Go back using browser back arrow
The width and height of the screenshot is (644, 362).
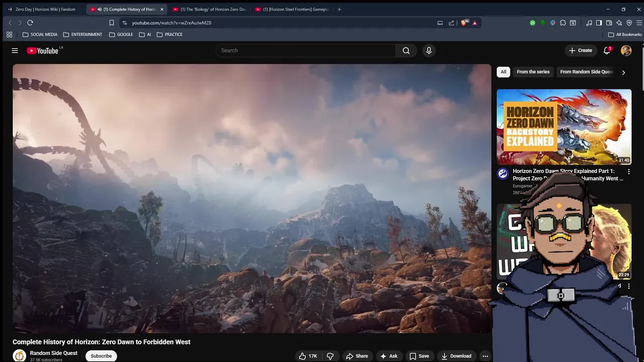click(x=10, y=23)
